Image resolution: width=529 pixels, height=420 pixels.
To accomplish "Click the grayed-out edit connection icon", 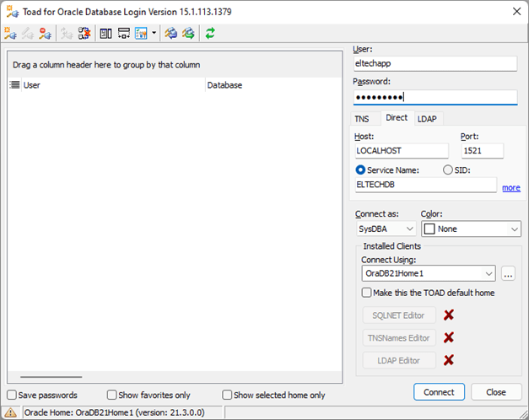I will coord(28,34).
